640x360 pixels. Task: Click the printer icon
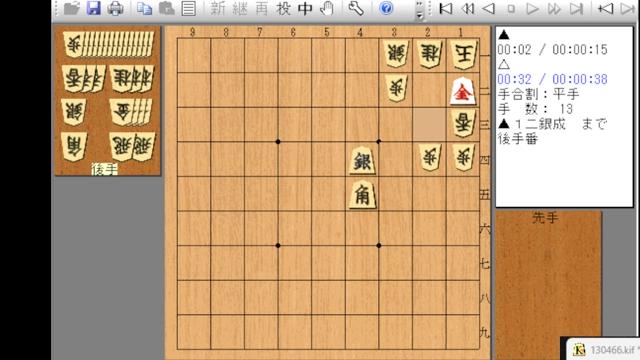116,8
